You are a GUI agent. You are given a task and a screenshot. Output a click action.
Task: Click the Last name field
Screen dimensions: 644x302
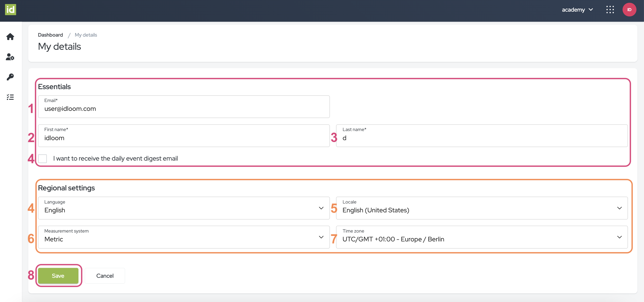482,138
